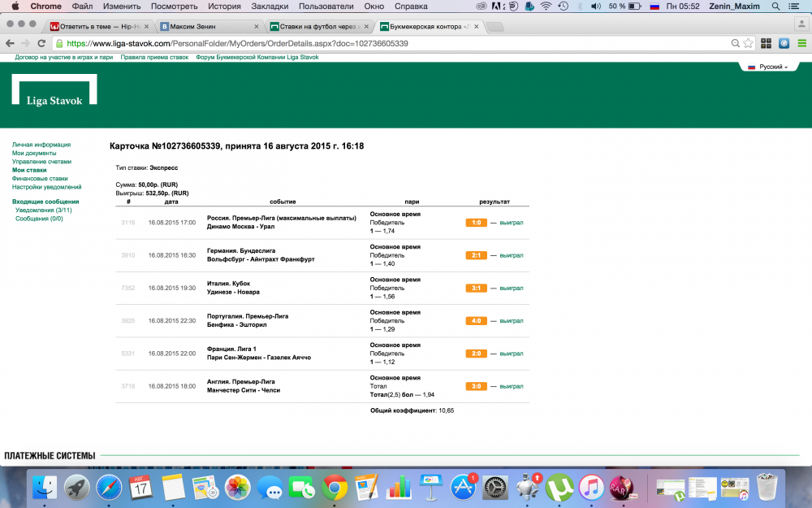Click the 4:0 score for Бенфика - Эшторил
Screen dimensions: 812x508
(x=476, y=321)
